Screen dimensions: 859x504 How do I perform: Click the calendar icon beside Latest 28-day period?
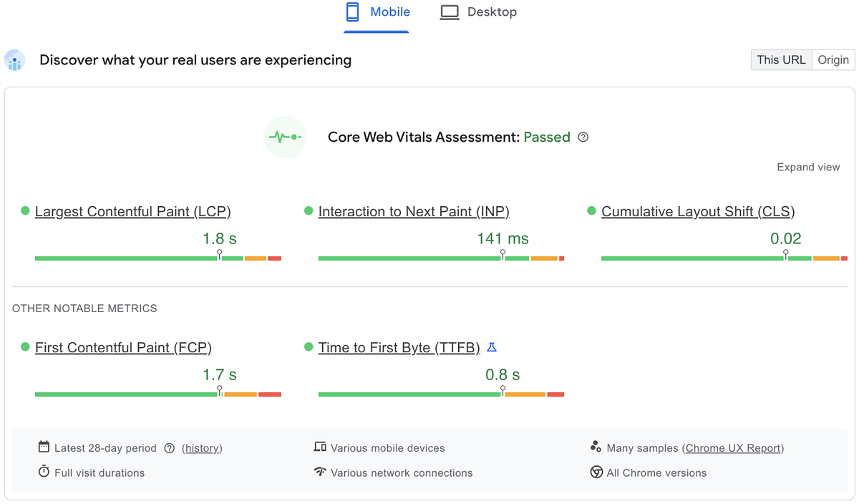pos(44,447)
